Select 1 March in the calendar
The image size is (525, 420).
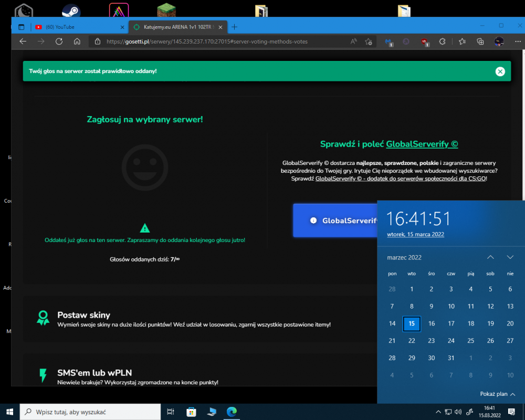(x=412, y=289)
